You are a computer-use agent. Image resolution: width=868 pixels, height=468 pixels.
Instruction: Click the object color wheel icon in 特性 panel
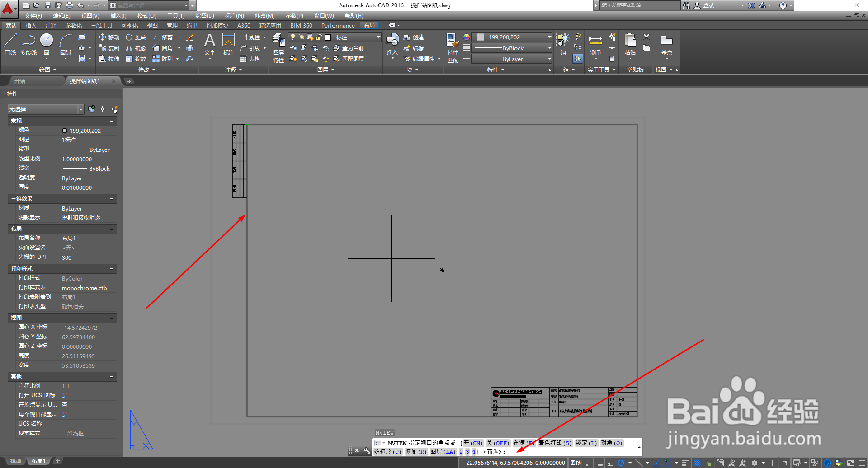[x=467, y=37]
